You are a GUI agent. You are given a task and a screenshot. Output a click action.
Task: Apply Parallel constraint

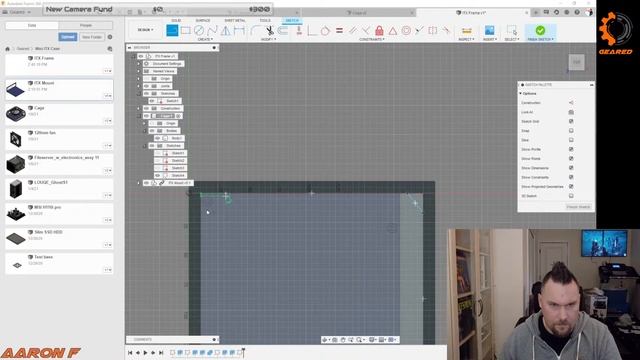tap(353, 30)
